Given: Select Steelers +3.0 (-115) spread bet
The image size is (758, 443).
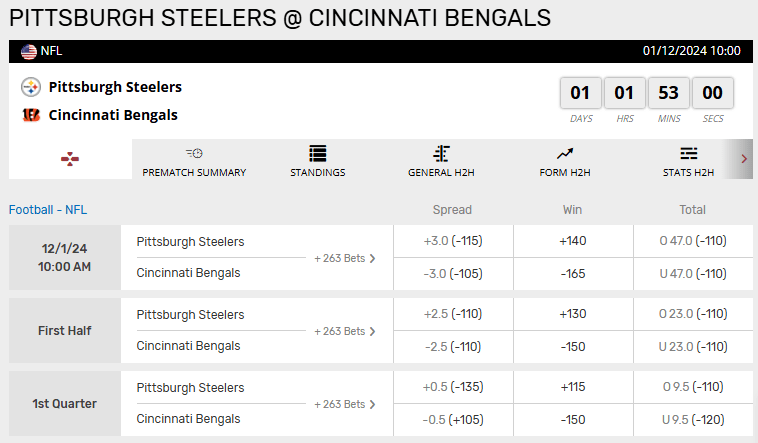Looking at the screenshot, I should point(453,241).
